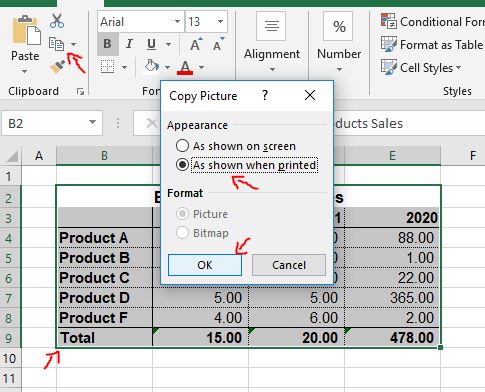The height and width of the screenshot is (392, 485).
Task: Select the Format Painter brush icon
Action: coord(57,66)
